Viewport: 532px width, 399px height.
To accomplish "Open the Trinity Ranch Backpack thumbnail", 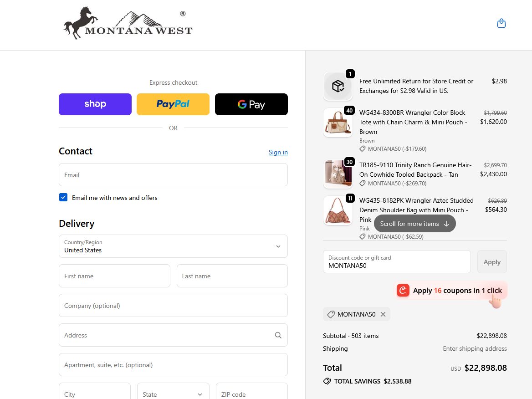I will tap(338, 174).
